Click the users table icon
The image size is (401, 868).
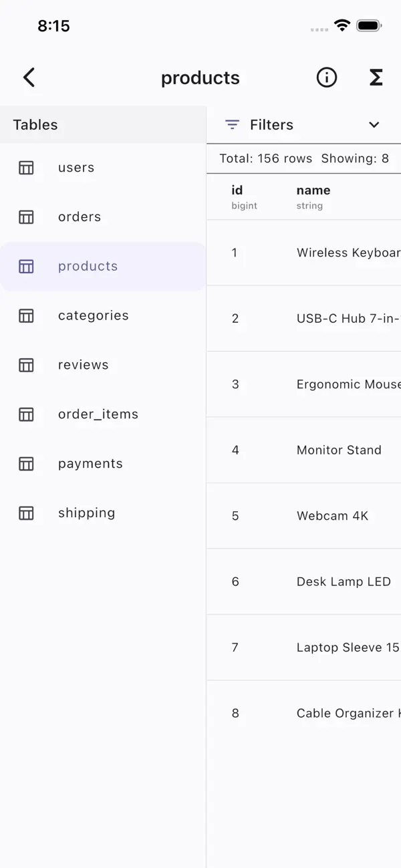[26, 168]
